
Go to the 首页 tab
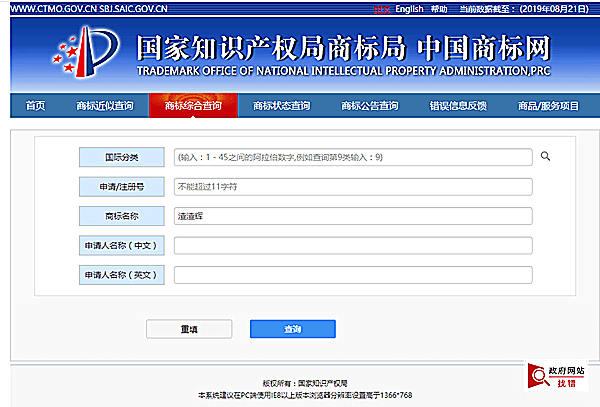coord(35,106)
